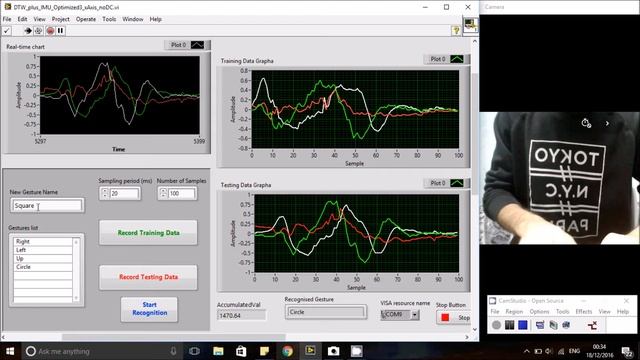Open Action Center notifications icon
The image size is (640, 360).
coord(627,351)
